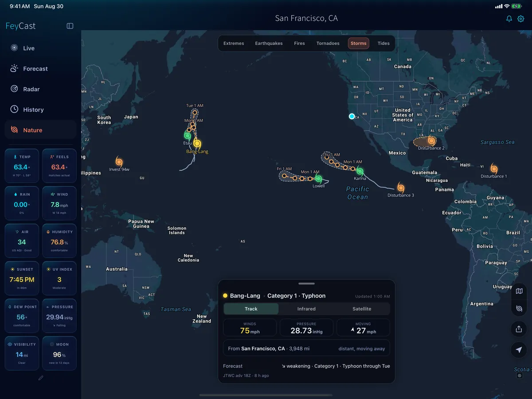Click the Wi-Fi status icon

(506, 6)
